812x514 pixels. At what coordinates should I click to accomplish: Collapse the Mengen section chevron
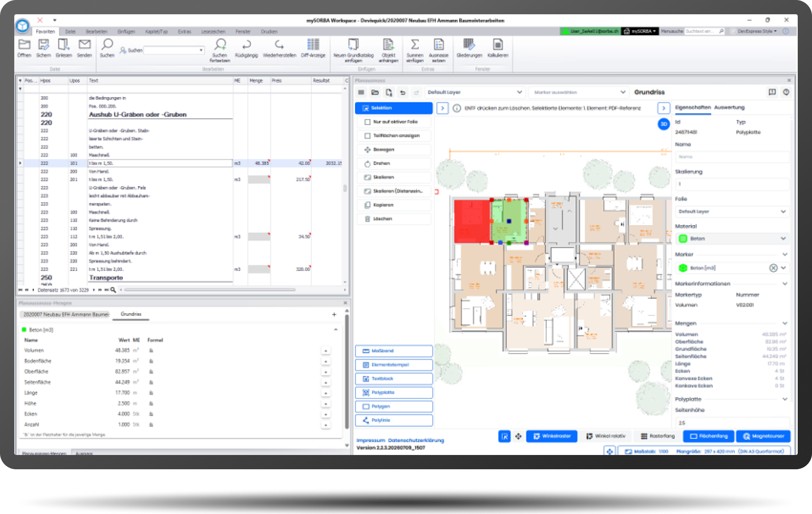pyautogui.click(x=784, y=323)
